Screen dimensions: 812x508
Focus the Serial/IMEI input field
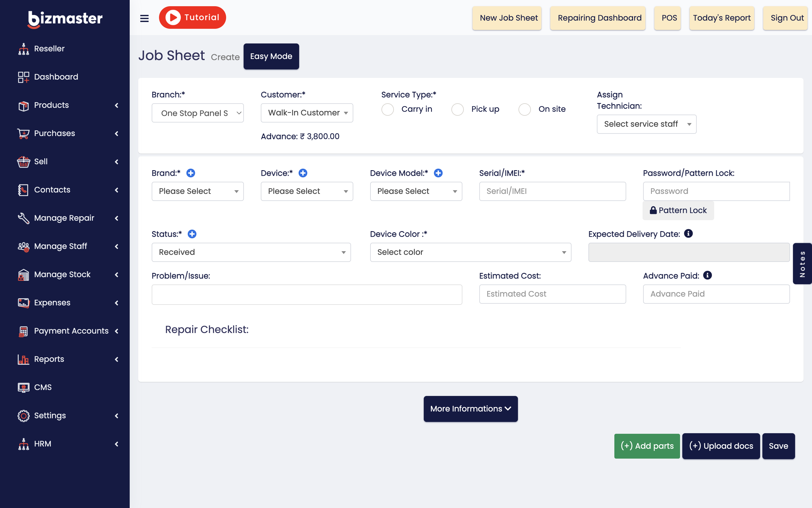553,191
